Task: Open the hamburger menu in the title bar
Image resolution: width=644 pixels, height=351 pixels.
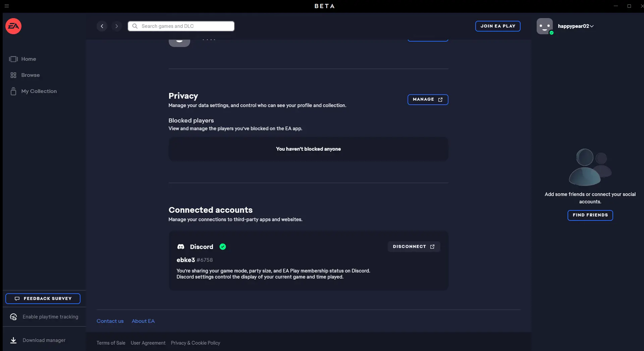Action: click(x=7, y=6)
